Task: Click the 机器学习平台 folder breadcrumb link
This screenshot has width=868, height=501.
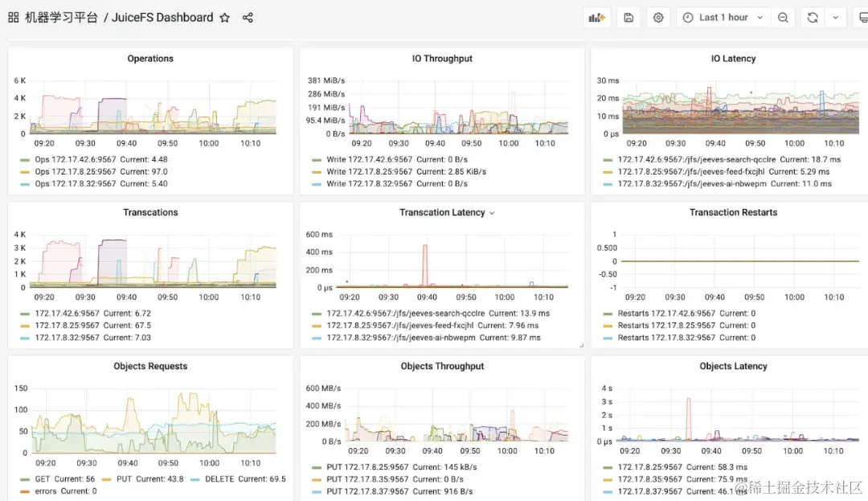Action: (61, 18)
